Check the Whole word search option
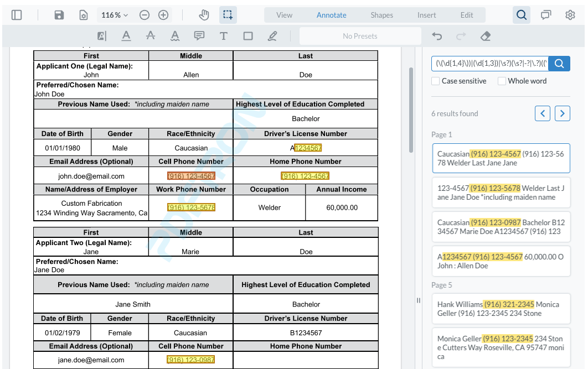 pyautogui.click(x=501, y=81)
